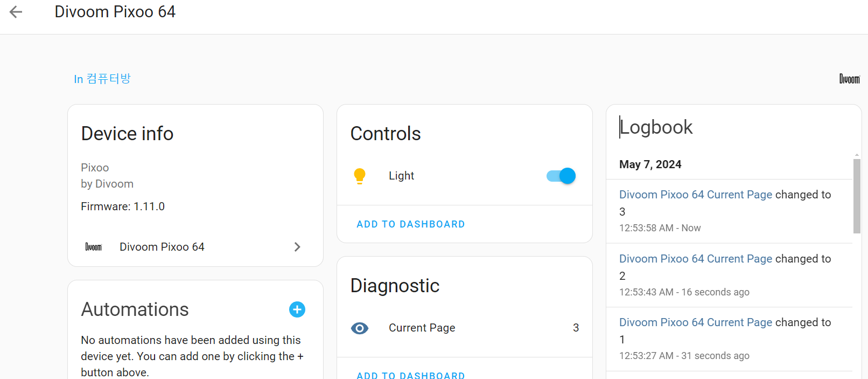Open Divoom Pixoo 64 integration chevron
This screenshot has width=868, height=379.
tap(297, 247)
